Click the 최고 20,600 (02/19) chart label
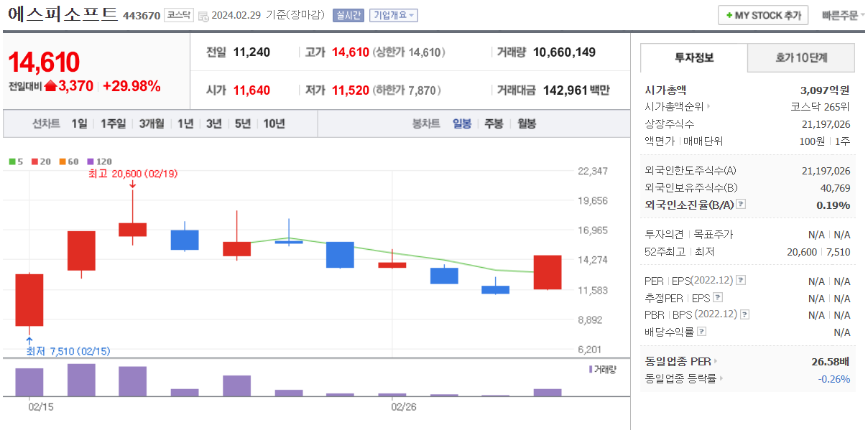Viewport: 868px width, 430px height. [x=132, y=173]
